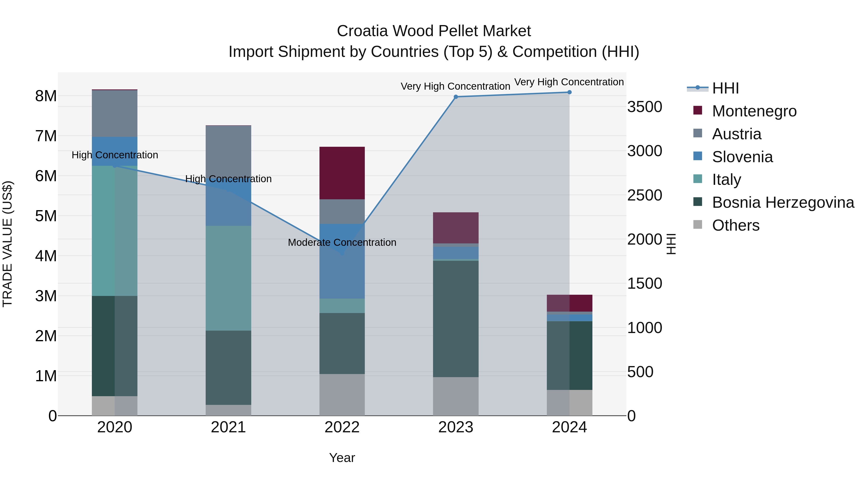Image resolution: width=868 pixels, height=488 pixels.
Task: Select the 2023 Others bar segment
Action: coord(455,396)
